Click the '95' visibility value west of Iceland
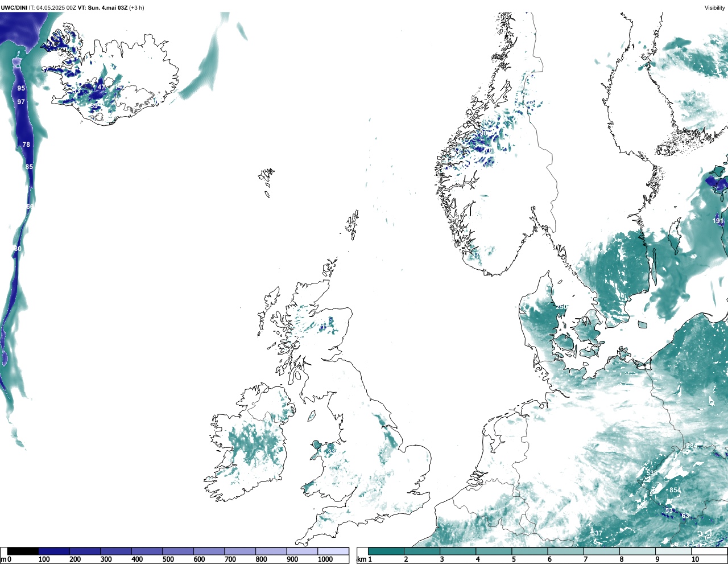 [x=21, y=88]
